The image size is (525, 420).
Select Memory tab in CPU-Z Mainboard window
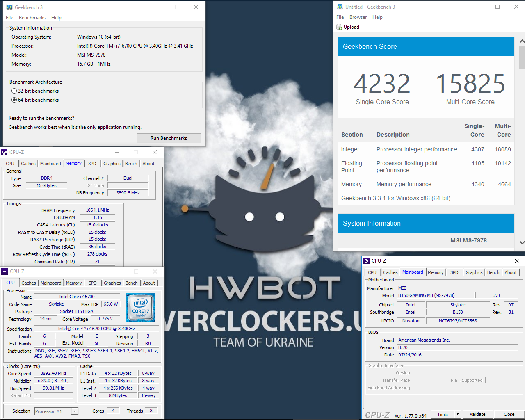[436, 272]
